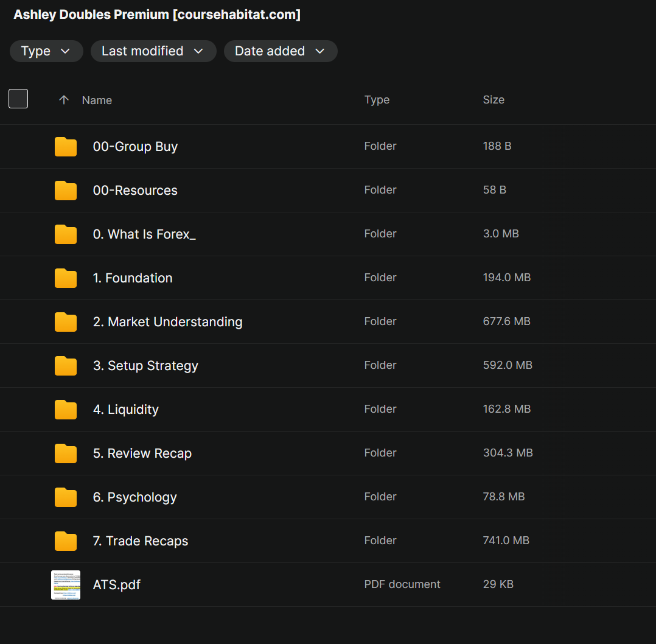Click the 0. What Is Forex_ folder icon
This screenshot has height=644, width=656.
(x=66, y=234)
